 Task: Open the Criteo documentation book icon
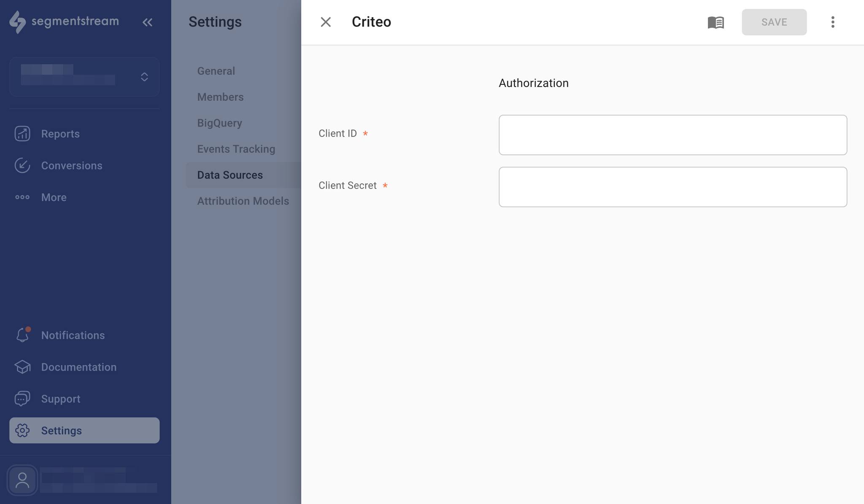(716, 22)
